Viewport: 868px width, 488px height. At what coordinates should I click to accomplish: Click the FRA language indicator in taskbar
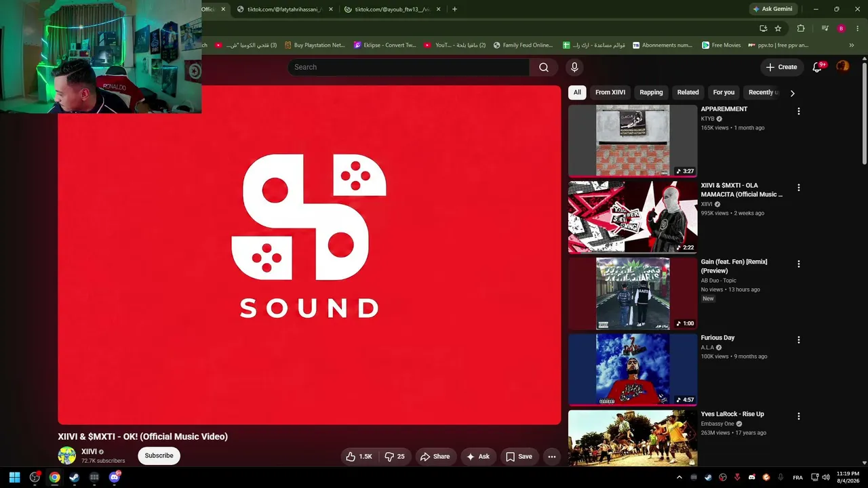797,477
